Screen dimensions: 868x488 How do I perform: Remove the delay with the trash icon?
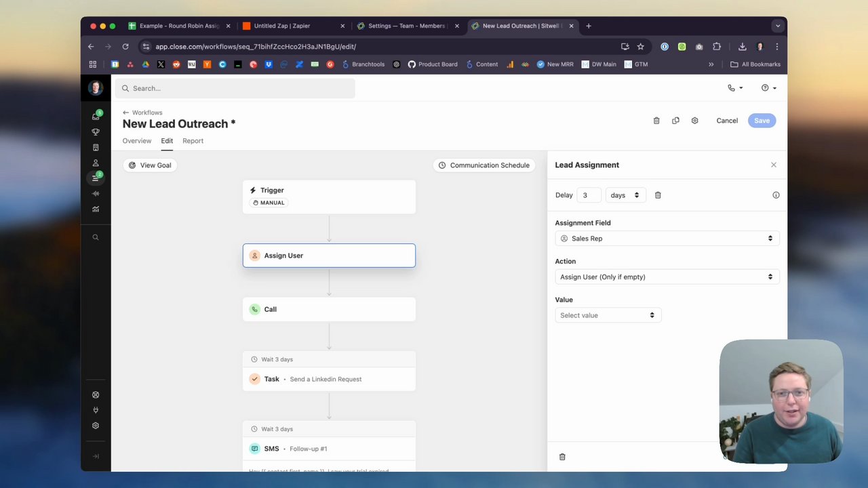[658, 195]
